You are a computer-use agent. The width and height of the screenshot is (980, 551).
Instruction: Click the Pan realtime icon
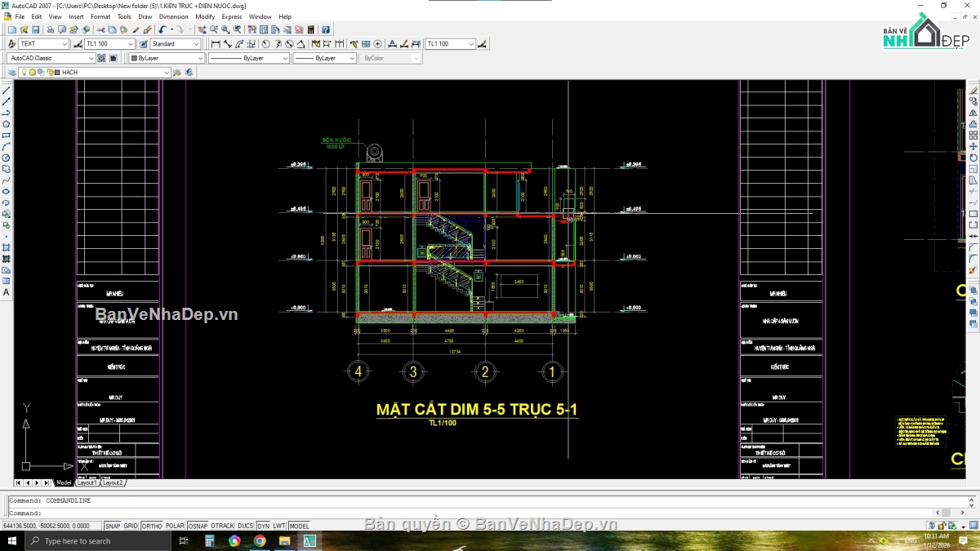coord(202,30)
